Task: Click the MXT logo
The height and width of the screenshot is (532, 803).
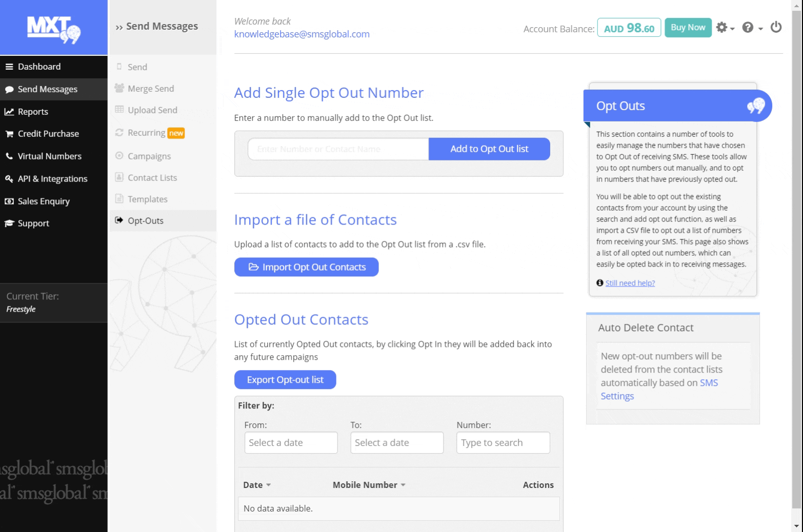Action: pos(54,29)
